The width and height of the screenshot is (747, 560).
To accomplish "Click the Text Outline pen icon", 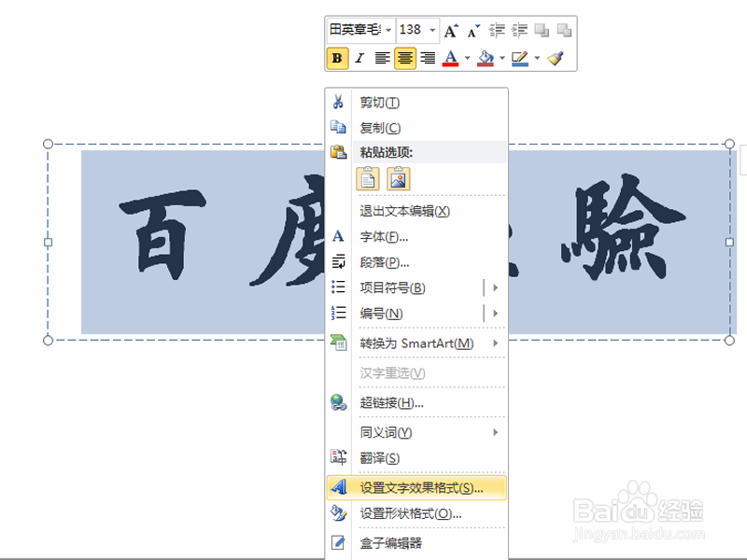I will 519,58.
